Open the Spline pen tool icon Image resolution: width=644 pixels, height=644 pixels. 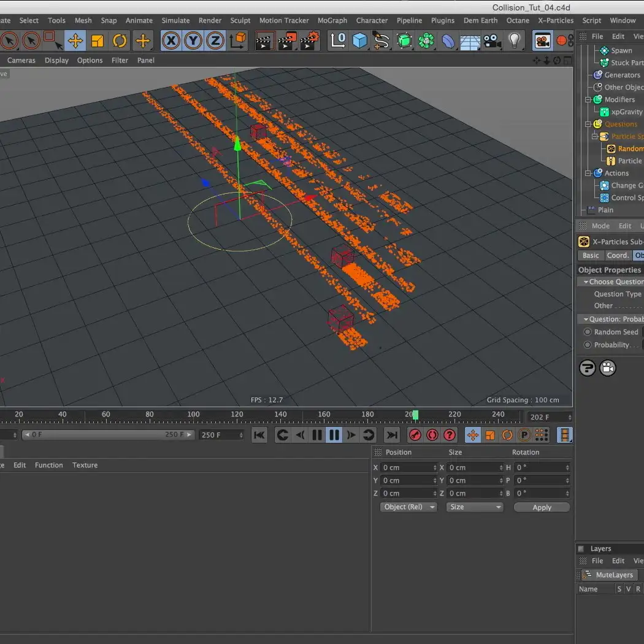point(381,40)
